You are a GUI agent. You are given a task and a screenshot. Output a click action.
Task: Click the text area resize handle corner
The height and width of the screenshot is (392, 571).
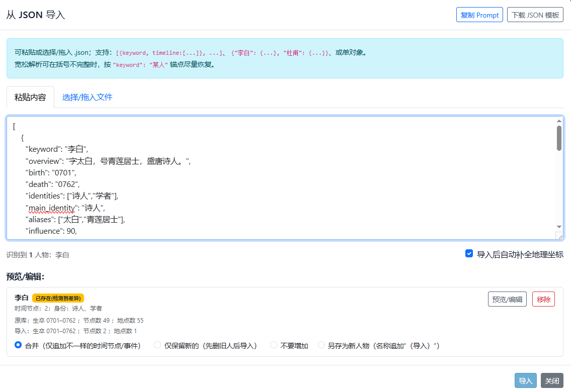pos(559,236)
